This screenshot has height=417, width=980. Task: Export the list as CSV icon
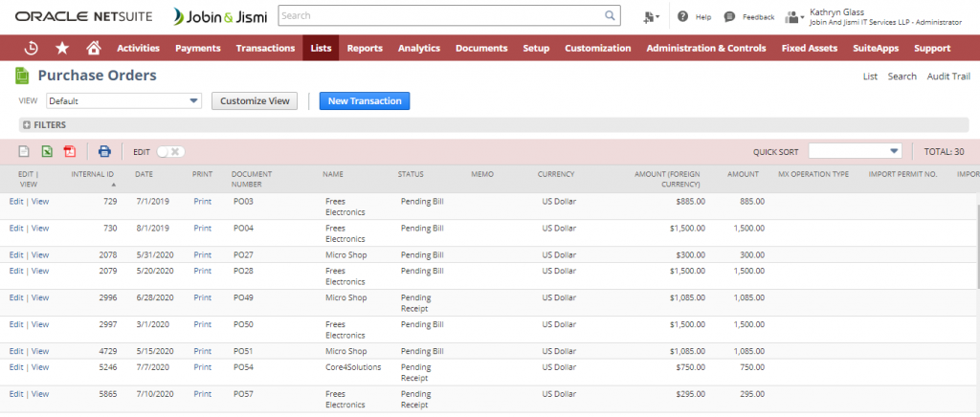click(25, 151)
